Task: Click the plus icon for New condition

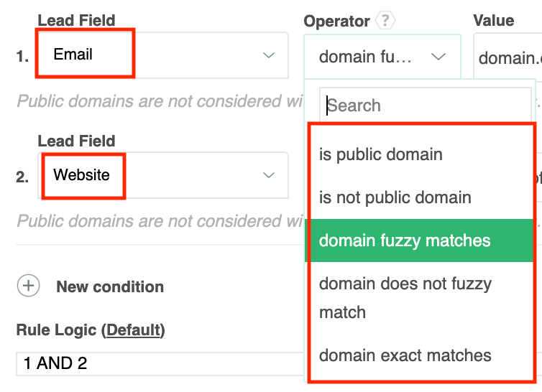Action: point(29,286)
